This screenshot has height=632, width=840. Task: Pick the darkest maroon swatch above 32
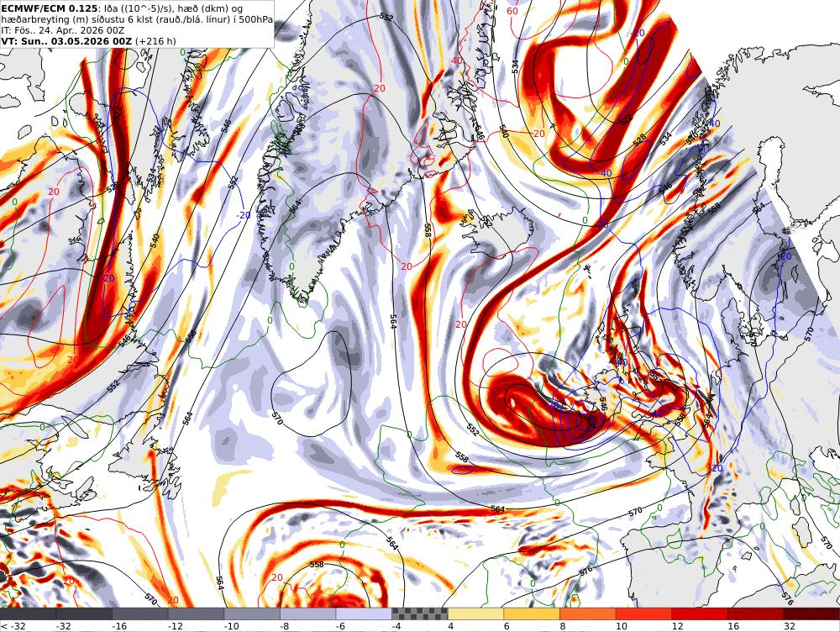click(x=812, y=614)
